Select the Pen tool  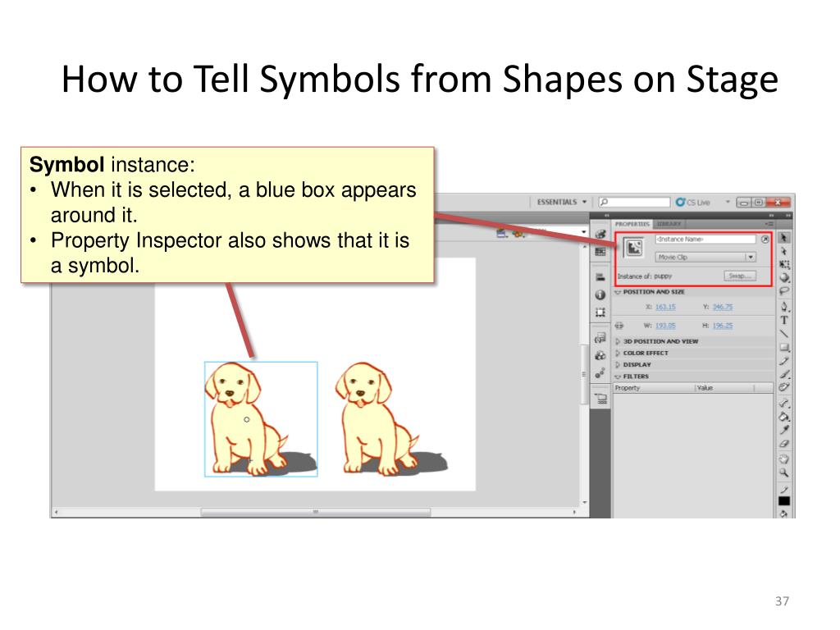click(x=783, y=307)
